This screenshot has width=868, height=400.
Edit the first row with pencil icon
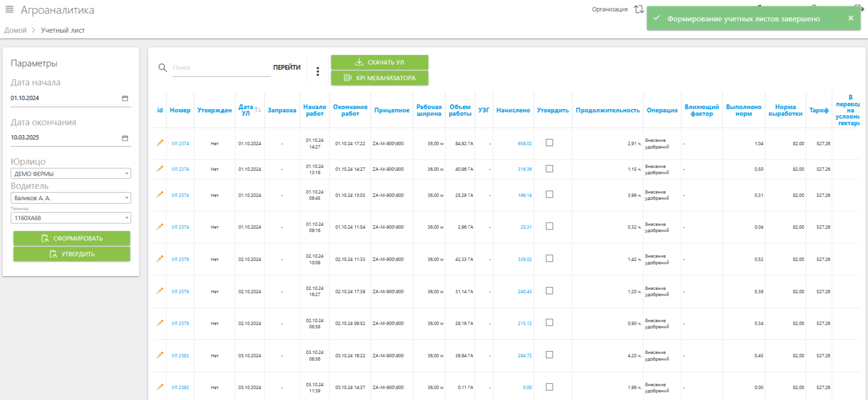pyautogui.click(x=160, y=143)
